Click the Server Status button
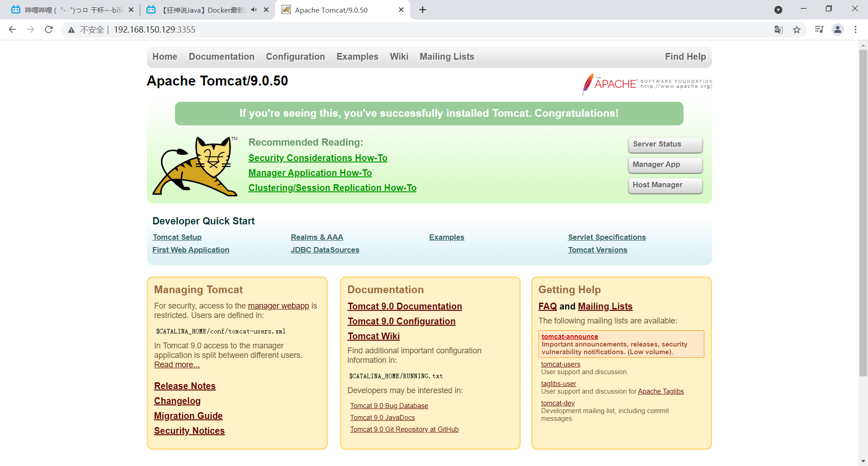This screenshot has width=868, height=466. (x=665, y=144)
